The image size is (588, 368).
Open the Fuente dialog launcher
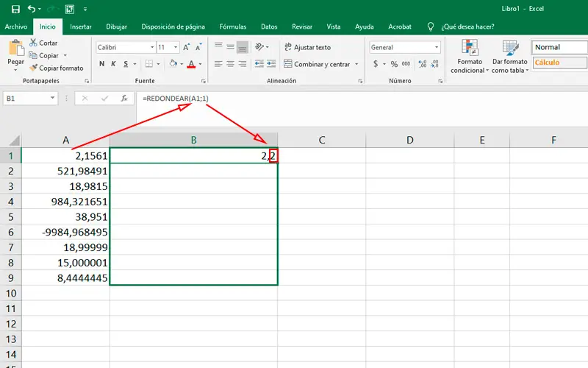click(x=204, y=81)
